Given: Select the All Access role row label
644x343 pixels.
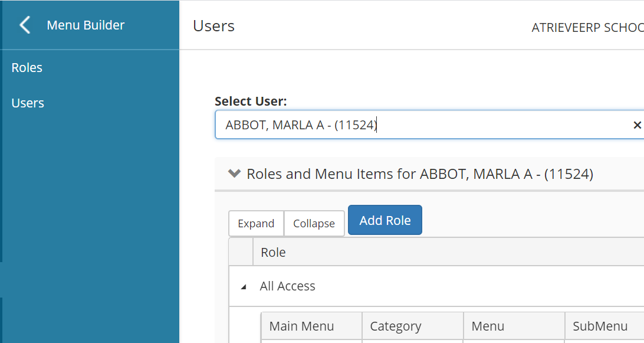Looking at the screenshot, I should (287, 286).
